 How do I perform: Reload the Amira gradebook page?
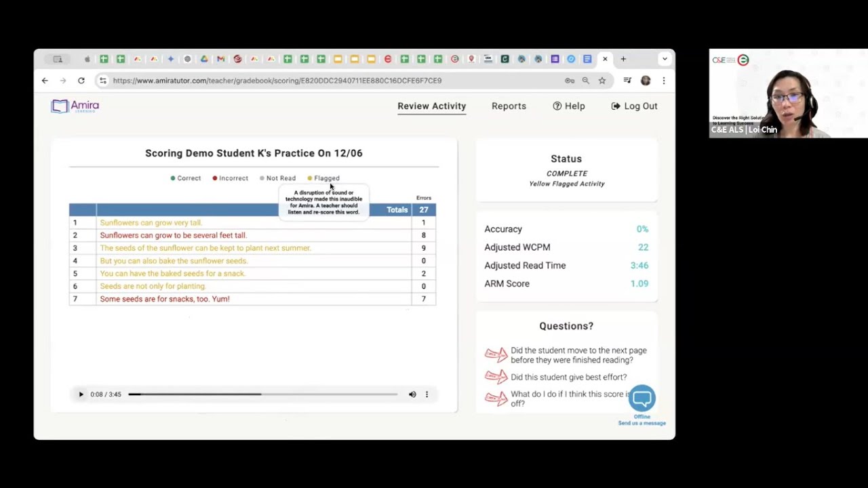(x=81, y=81)
